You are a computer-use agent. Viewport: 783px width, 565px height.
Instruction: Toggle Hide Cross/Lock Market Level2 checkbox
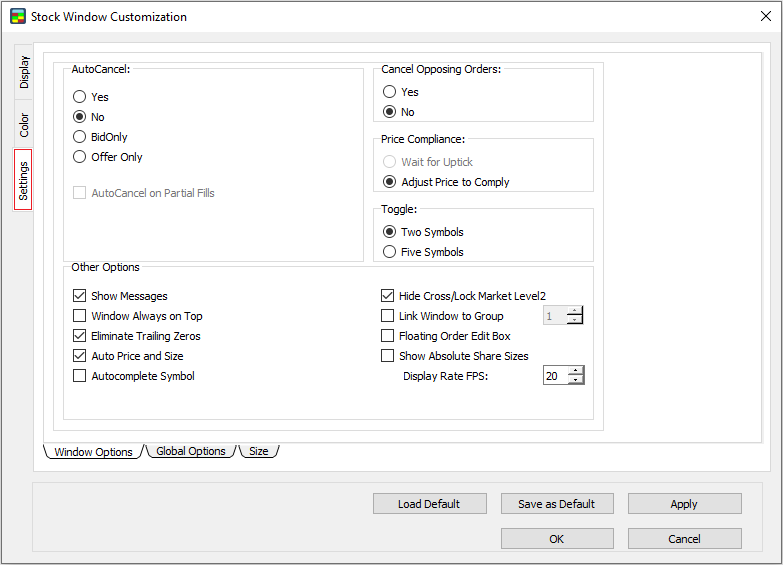click(388, 296)
